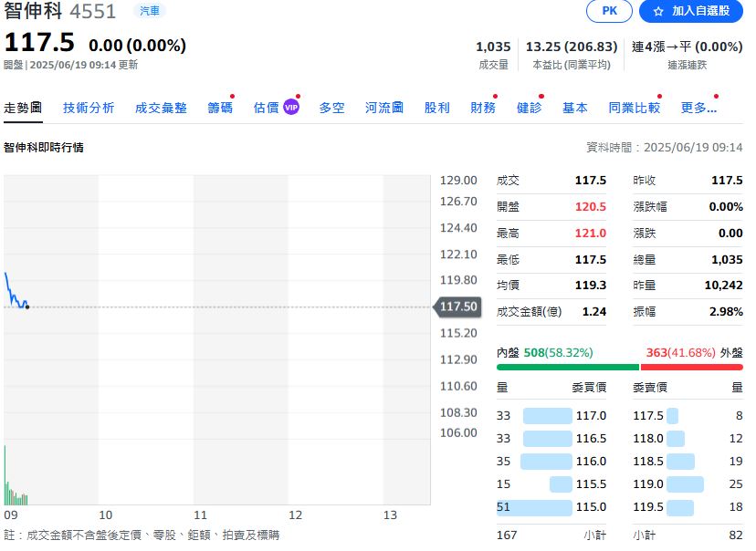Click the 成交量 1,035 figure in header
The image size is (756, 551).
tap(493, 47)
